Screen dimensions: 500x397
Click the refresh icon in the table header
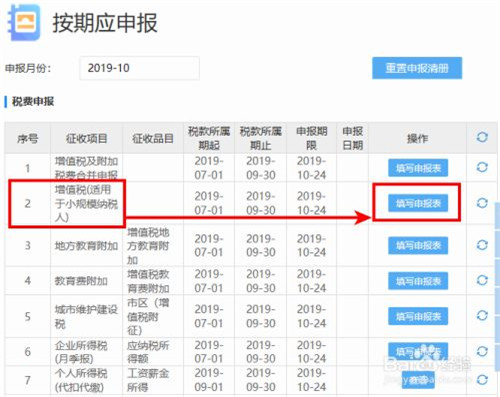coord(482,137)
